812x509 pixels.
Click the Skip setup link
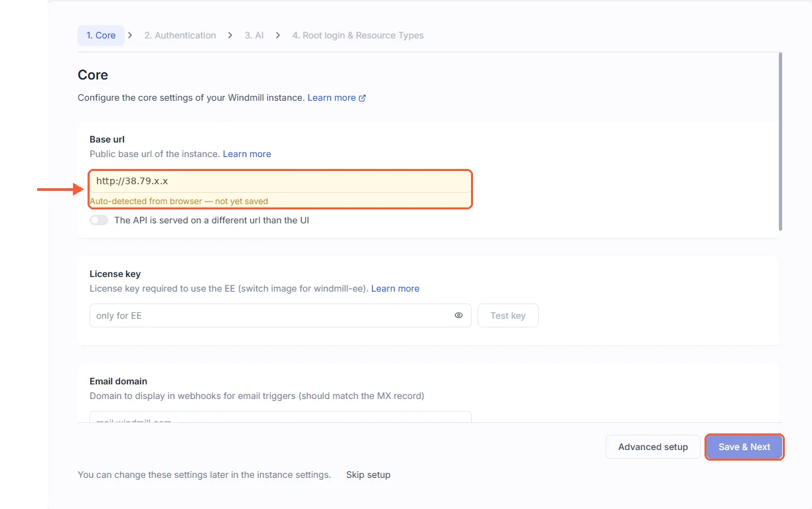(x=368, y=475)
